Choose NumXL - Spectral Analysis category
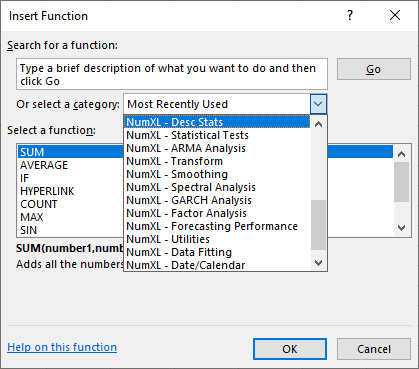This screenshot has width=419, height=369. (218, 187)
